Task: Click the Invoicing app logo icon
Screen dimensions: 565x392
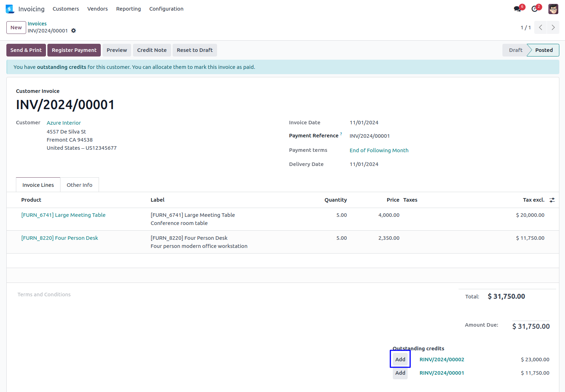Action: click(x=10, y=9)
